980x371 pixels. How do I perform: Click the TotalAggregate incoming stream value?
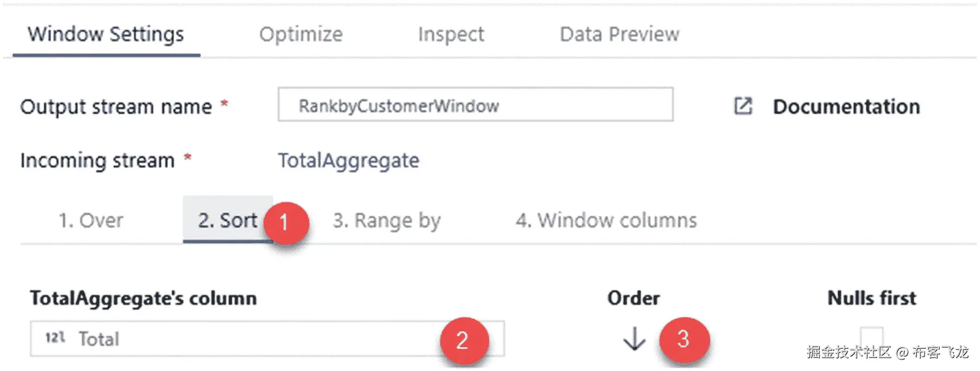point(349,161)
